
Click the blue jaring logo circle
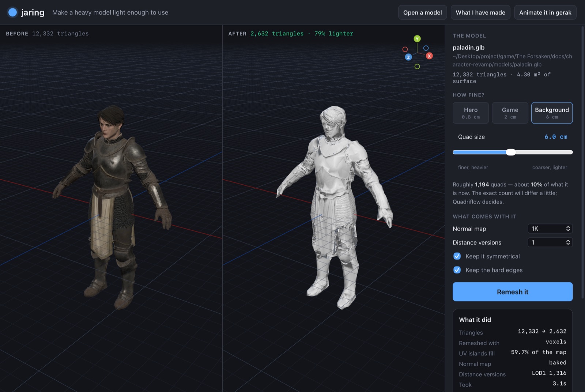(12, 12)
